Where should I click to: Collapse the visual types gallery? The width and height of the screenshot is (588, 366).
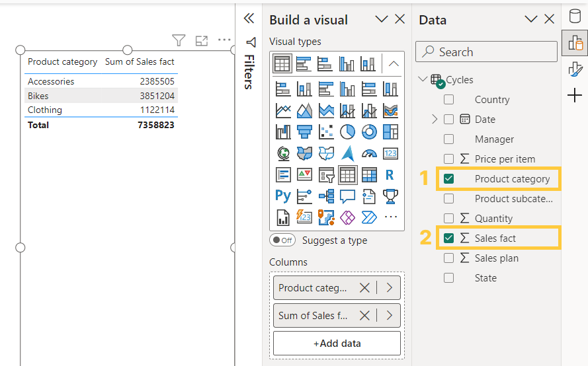click(x=393, y=64)
